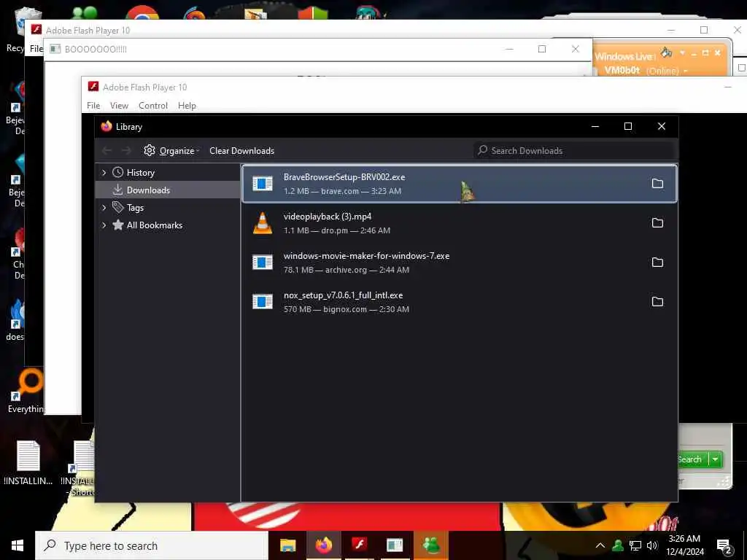Select the nox_setup_v7.0.6.1_full_intl.exe entry
Screen dimensions: 747x560
[x=460, y=301]
